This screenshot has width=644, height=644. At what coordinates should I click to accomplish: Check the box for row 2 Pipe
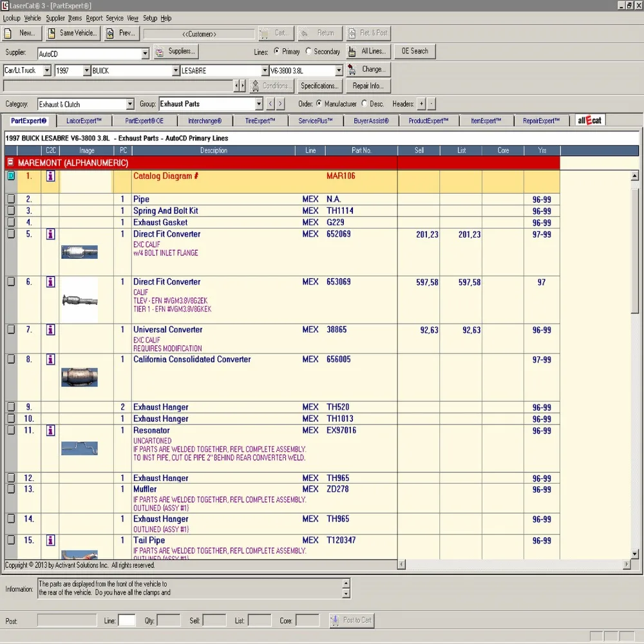[11, 200]
